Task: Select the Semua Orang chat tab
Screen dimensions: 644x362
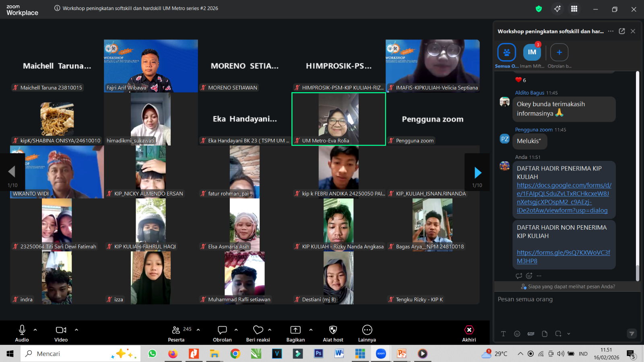Action: point(506,52)
